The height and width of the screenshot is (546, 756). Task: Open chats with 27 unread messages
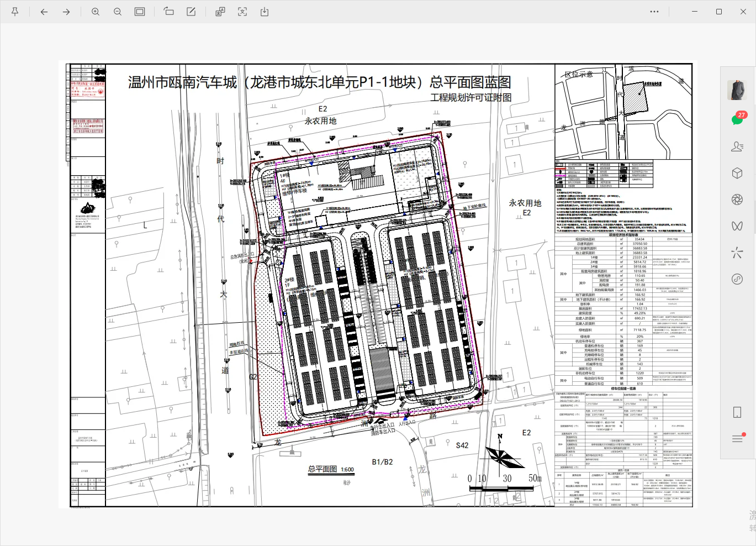pos(737,119)
